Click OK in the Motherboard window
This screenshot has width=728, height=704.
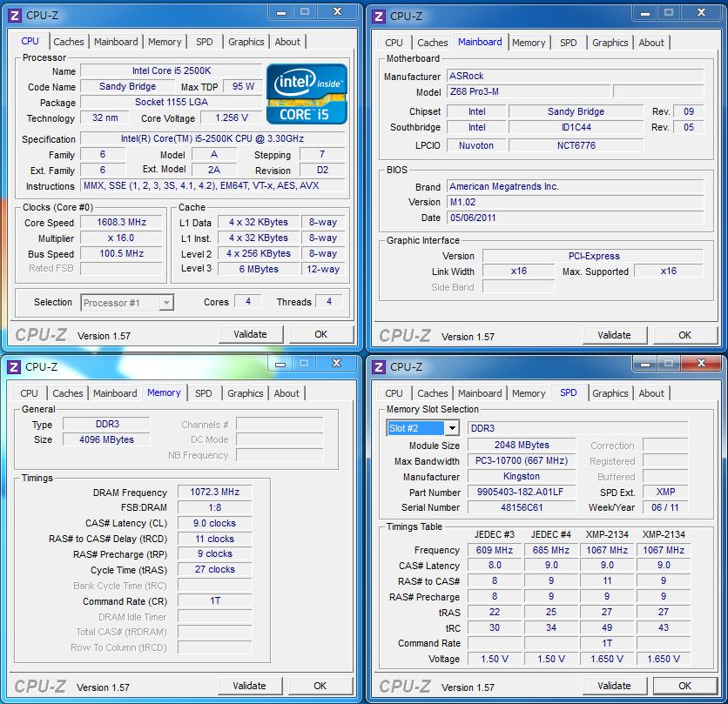point(684,335)
